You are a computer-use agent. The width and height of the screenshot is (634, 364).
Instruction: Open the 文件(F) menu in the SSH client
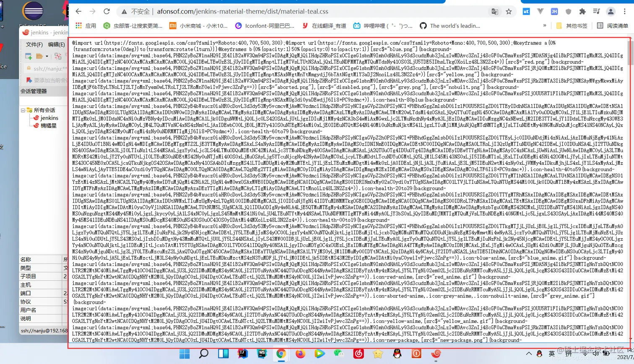click(x=34, y=44)
